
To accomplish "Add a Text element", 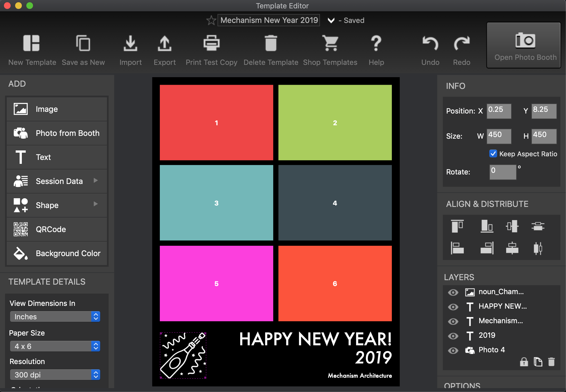I will point(57,157).
